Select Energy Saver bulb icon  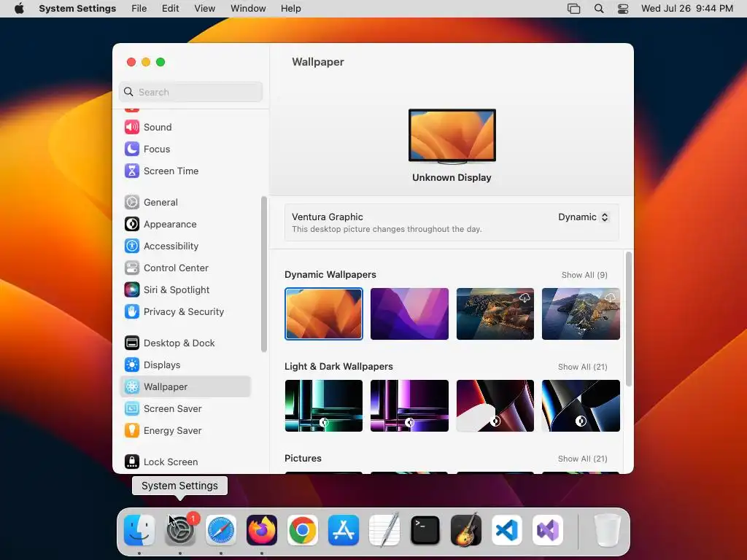[x=132, y=431]
